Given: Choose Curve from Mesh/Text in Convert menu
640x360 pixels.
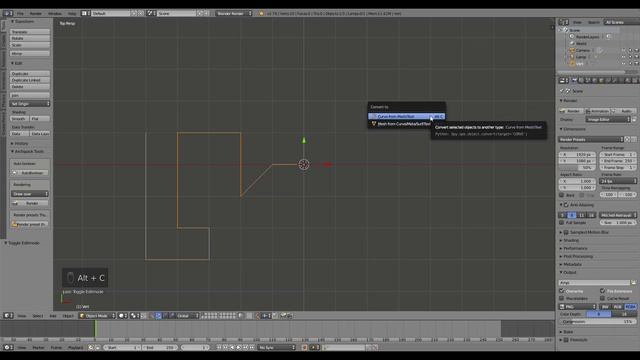Looking at the screenshot, I should (x=407, y=116).
